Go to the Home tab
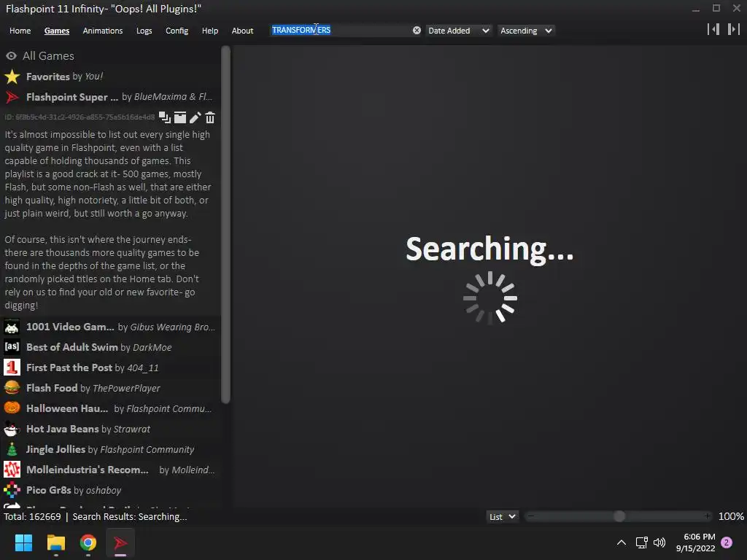The height and width of the screenshot is (560, 747). click(x=20, y=31)
